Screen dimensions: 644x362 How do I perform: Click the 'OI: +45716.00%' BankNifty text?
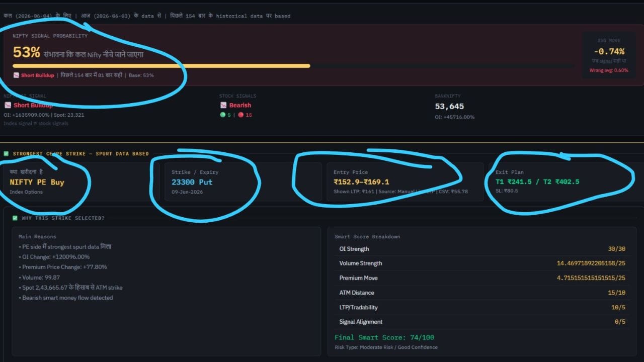tap(455, 117)
